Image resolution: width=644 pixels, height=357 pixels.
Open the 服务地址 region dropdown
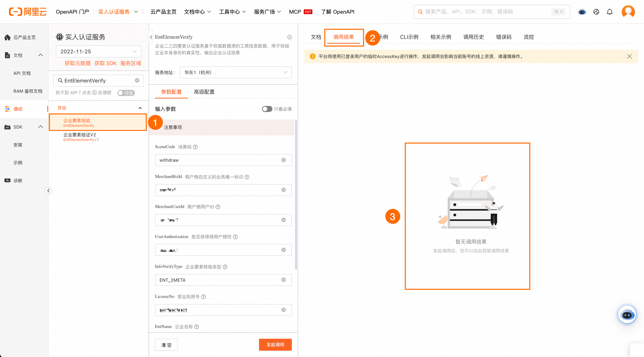[x=236, y=72]
